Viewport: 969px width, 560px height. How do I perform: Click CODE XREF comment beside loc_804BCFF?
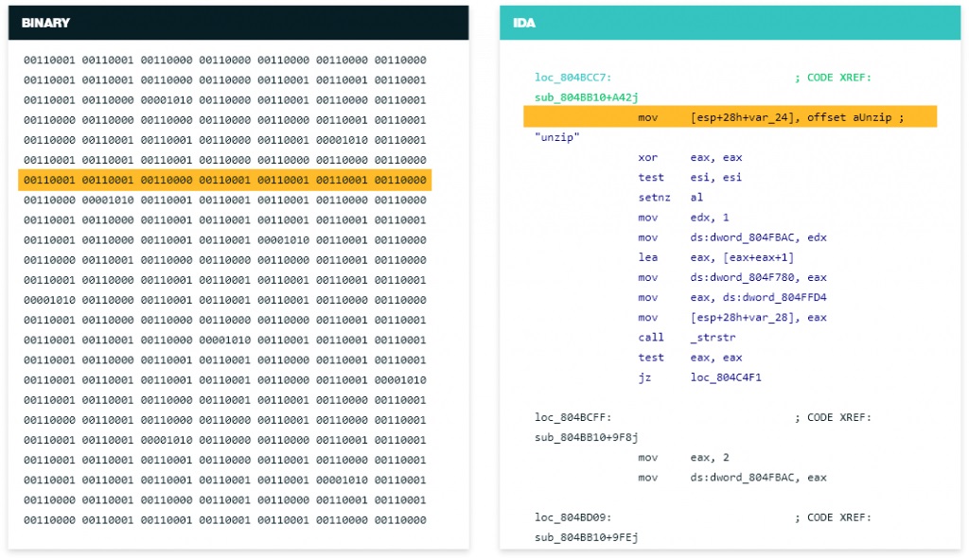(833, 417)
